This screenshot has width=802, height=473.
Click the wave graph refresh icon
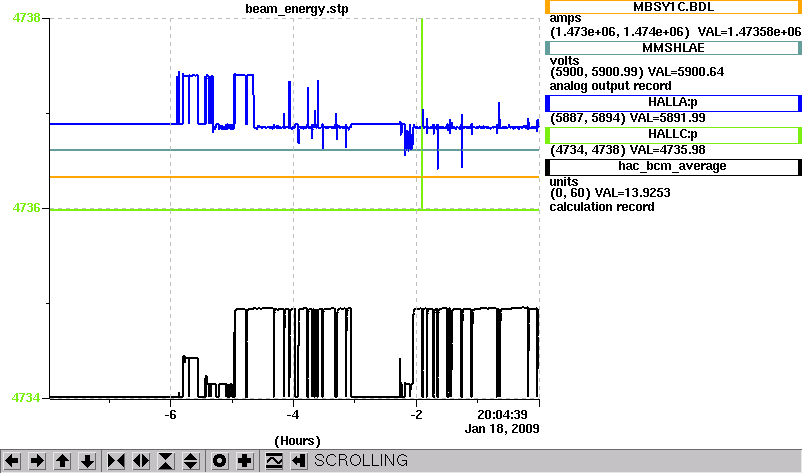(274, 461)
